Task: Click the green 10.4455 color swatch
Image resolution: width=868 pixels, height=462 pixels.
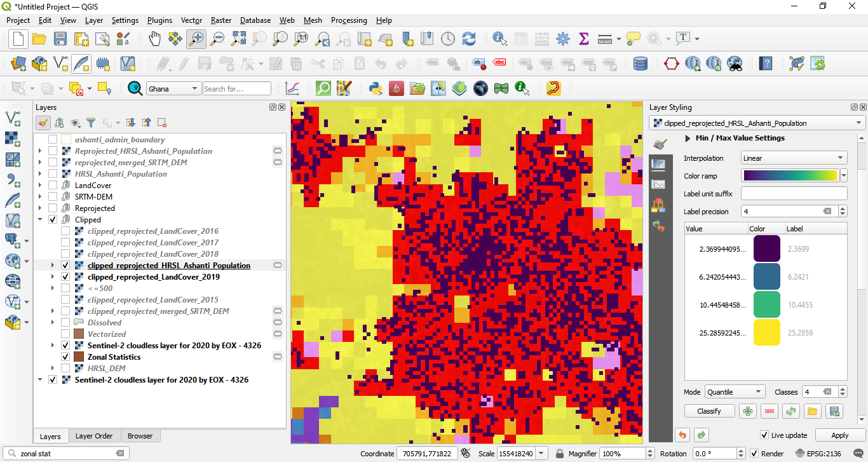Action: pyautogui.click(x=767, y=305)
